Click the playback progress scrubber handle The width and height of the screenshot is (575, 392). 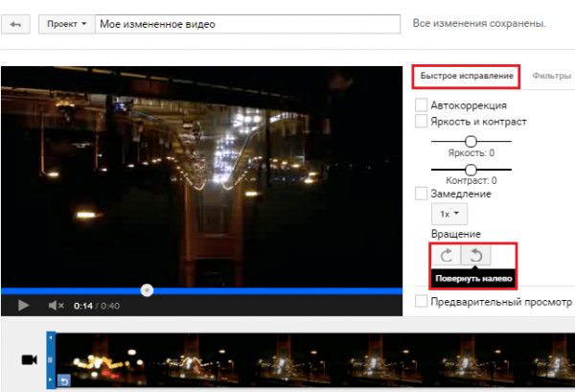click(x=147, y=290)
